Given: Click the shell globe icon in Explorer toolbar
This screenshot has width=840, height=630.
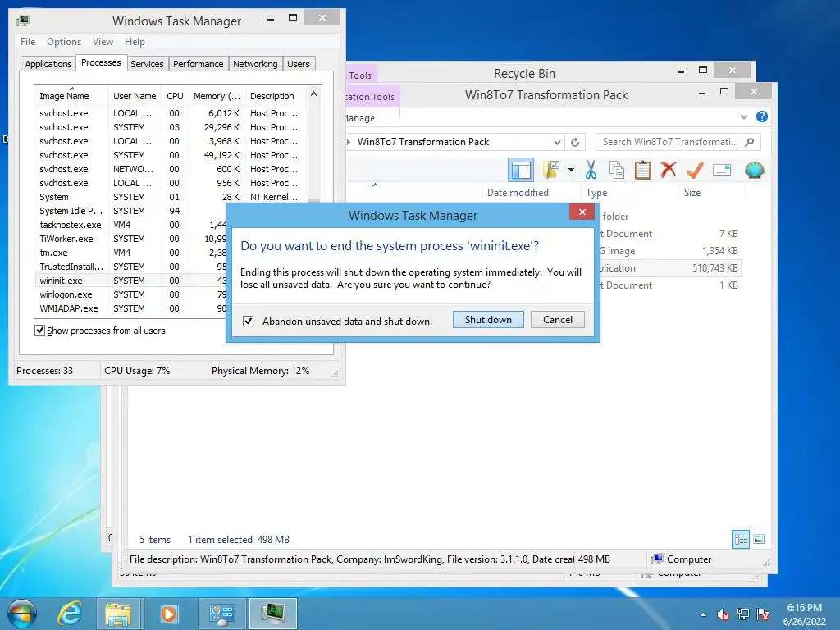Looking at the screenshot, I should 755,170.
